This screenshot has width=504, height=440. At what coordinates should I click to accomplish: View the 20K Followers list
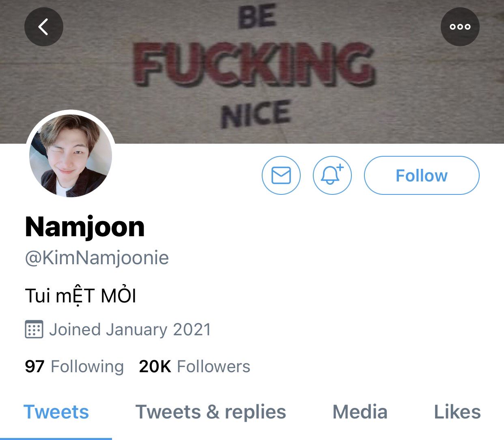click(194, 366)
